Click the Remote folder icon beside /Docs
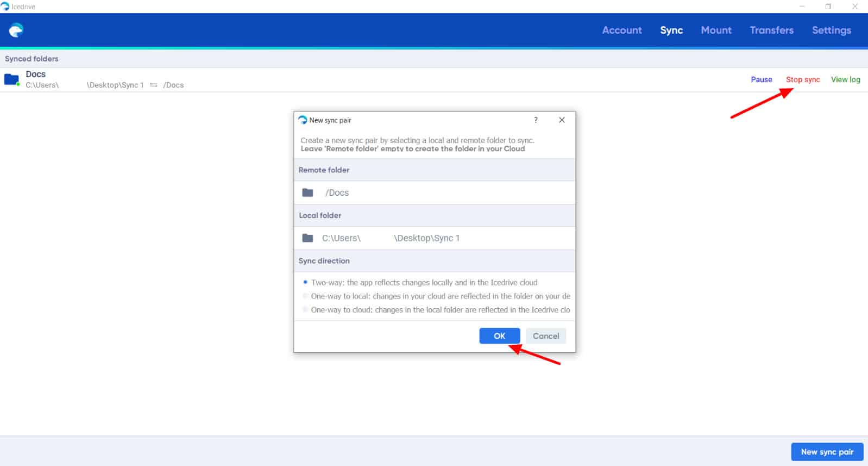 [x=307, y=192]
